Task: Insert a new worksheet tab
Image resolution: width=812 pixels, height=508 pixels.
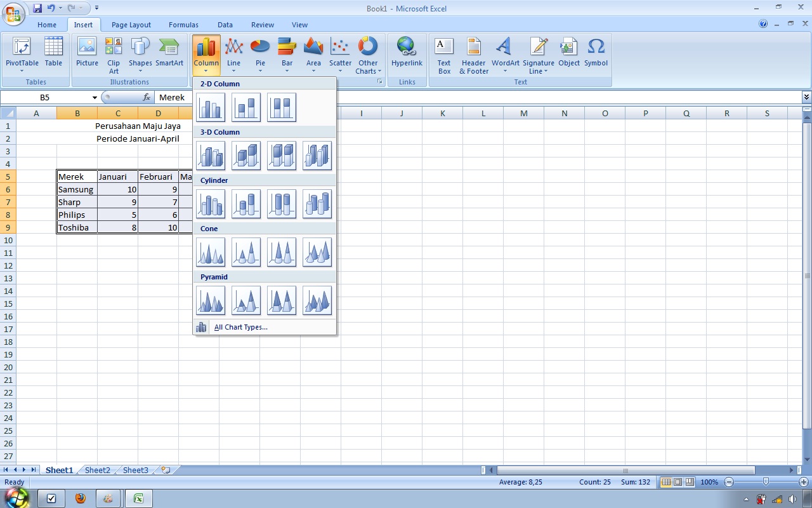Action: point(166,471)
